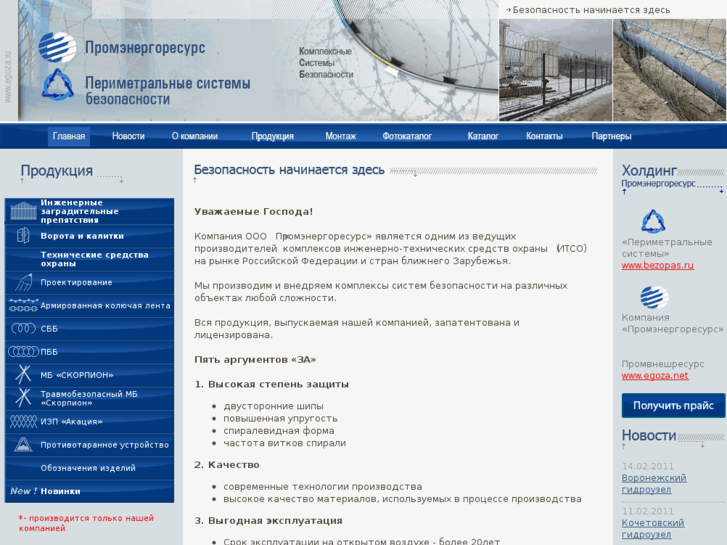Viewport: 727px width, 545px height.
Task: Click the Уважаемые Господа! greeting text
Action: [254, 212]
